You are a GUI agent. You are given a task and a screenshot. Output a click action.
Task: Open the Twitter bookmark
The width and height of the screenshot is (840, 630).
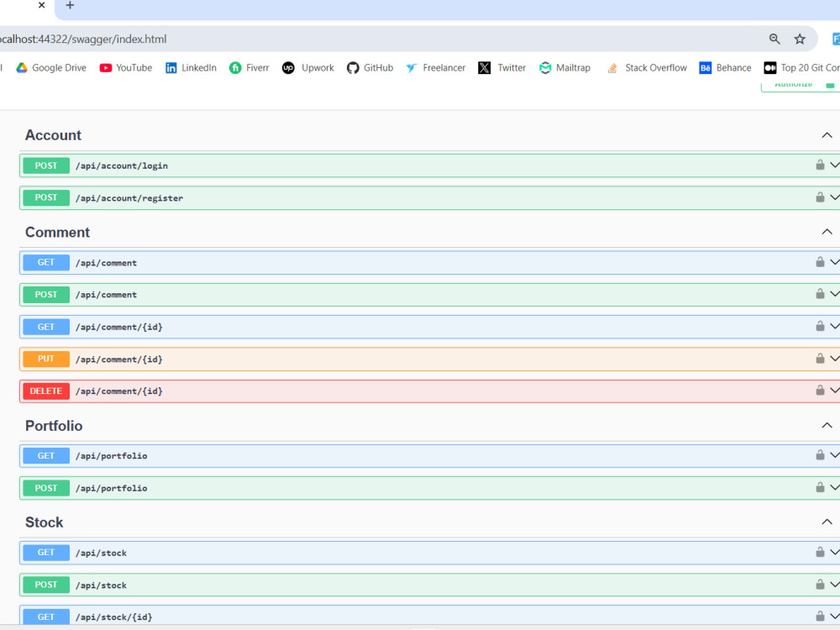[502, 67]
